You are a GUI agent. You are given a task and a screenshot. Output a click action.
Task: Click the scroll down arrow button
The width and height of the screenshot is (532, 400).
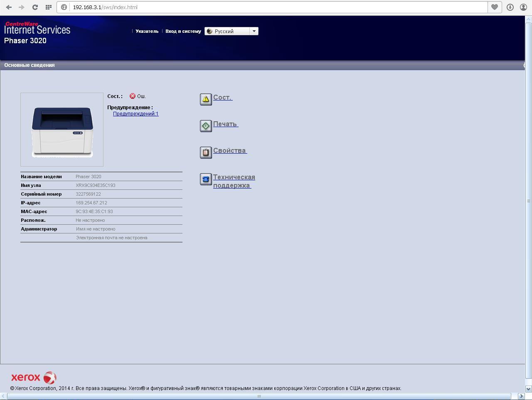click(528, 389)
